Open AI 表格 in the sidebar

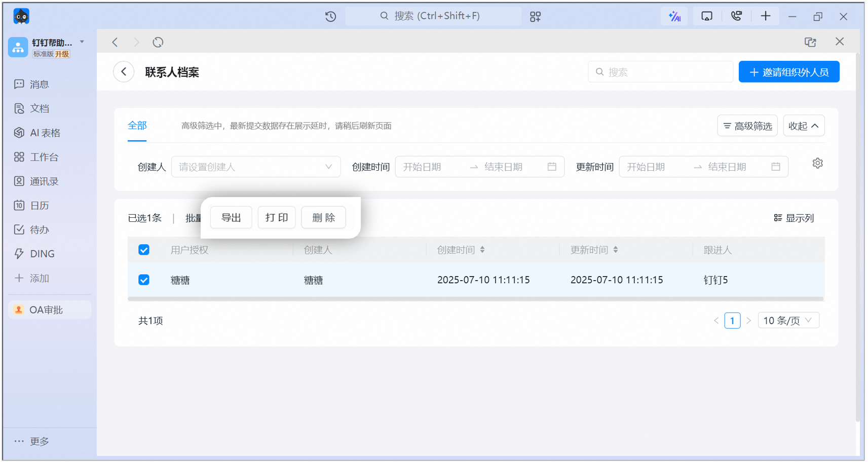point(37,133)
